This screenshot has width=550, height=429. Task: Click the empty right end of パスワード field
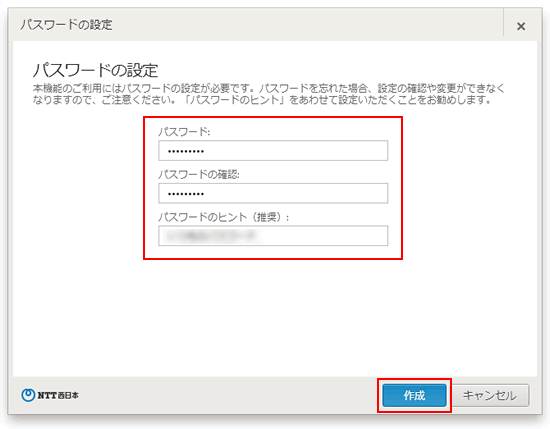(351, 151)
